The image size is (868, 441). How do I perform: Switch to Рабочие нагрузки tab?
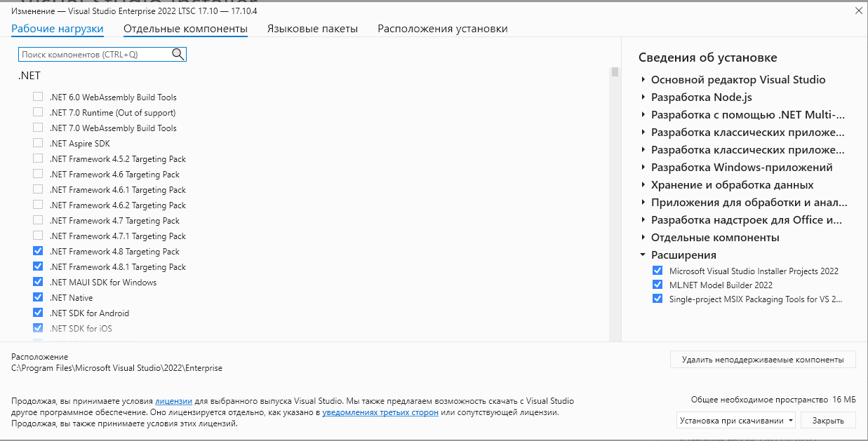58,29
